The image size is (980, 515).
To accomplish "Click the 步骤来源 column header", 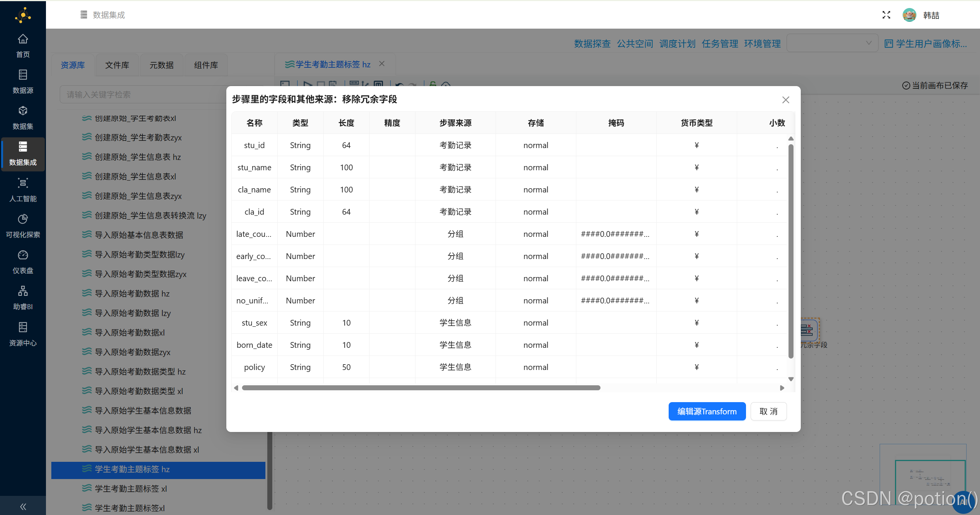I will tap(455, 123).
